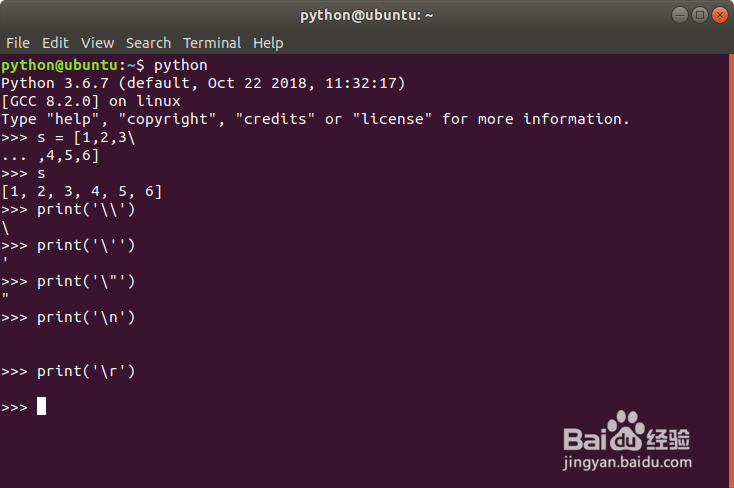Open the Help menu
The image size is (734, 488).
click(x=268, y=43)
